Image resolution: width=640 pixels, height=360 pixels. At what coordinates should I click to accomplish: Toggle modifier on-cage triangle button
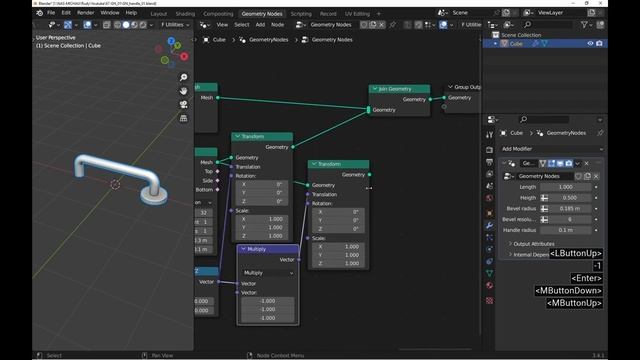pos(542,164)
